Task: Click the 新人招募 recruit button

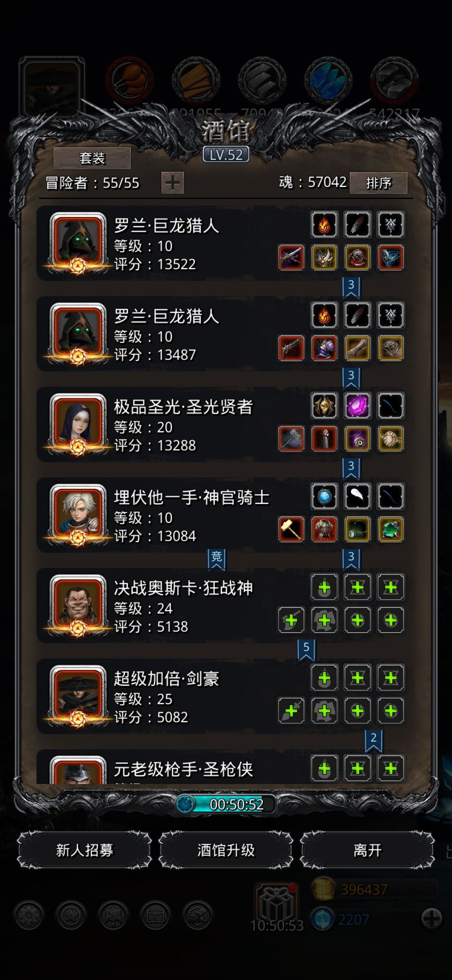Action: (x=85, y=850)
